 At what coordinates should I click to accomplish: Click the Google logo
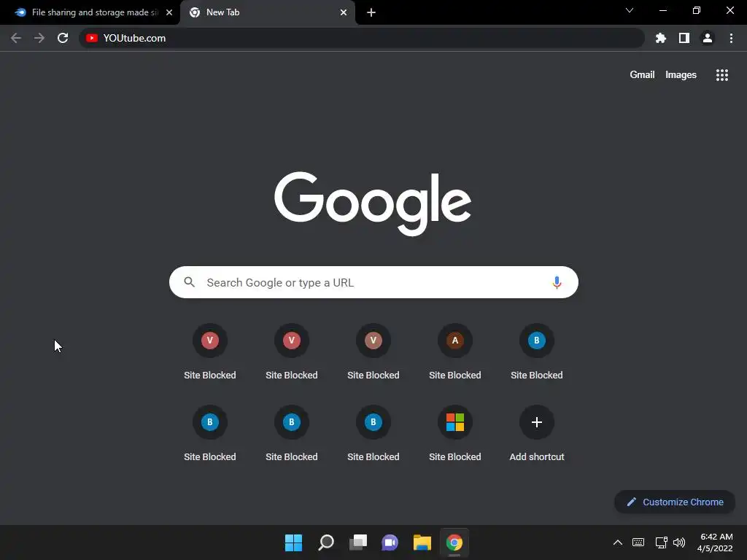coord(373,203)
